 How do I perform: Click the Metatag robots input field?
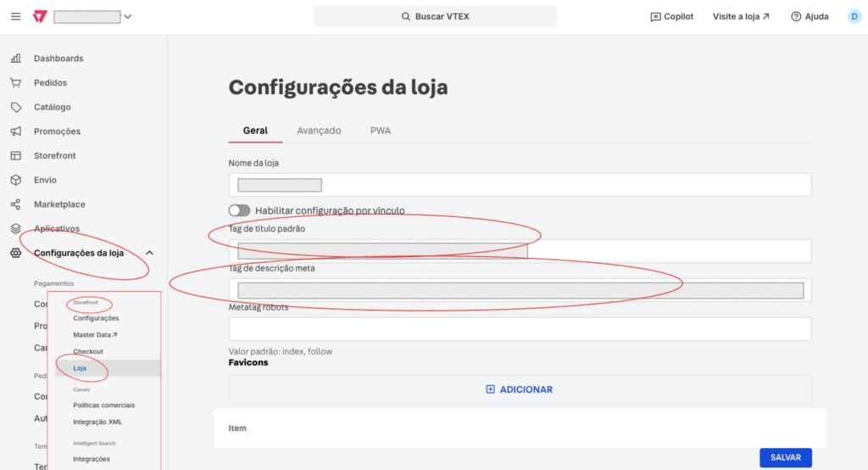520,329
